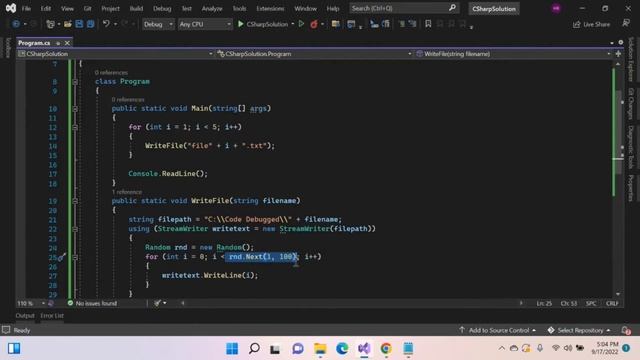
Task: Click the notifications bell in the status bar
Action: (x=626, y=330)
